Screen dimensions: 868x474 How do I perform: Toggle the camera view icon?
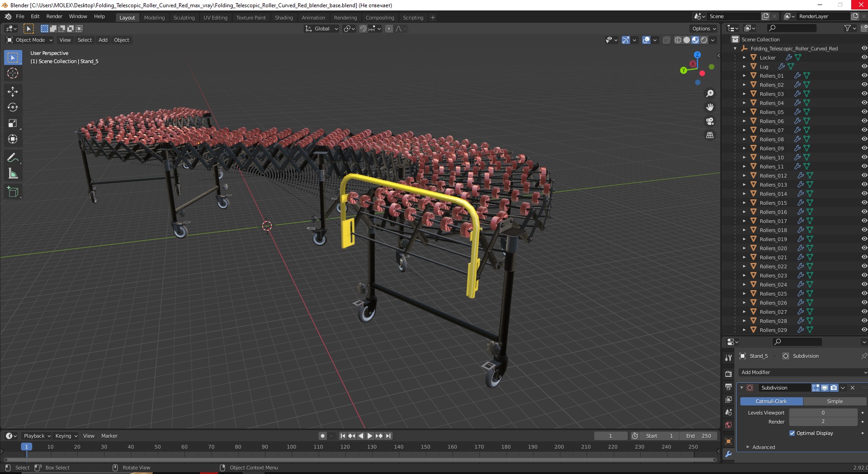pos(709,121)
